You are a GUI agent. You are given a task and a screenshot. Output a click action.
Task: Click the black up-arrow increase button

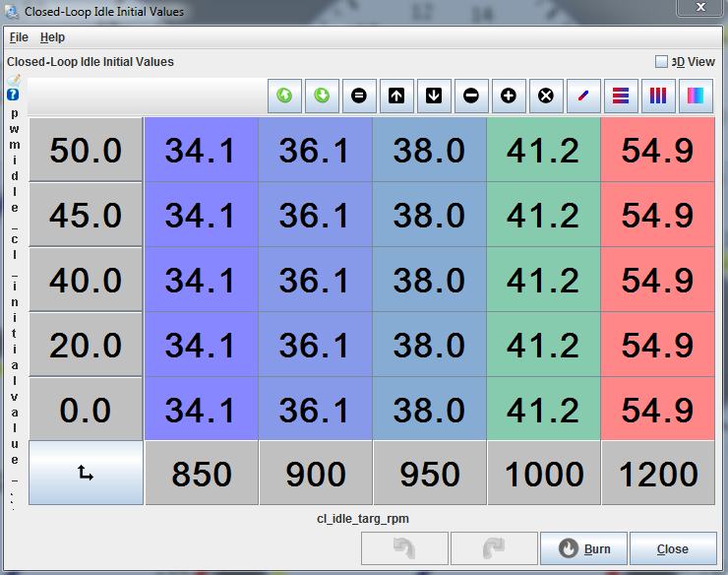(x=396, y=96)
